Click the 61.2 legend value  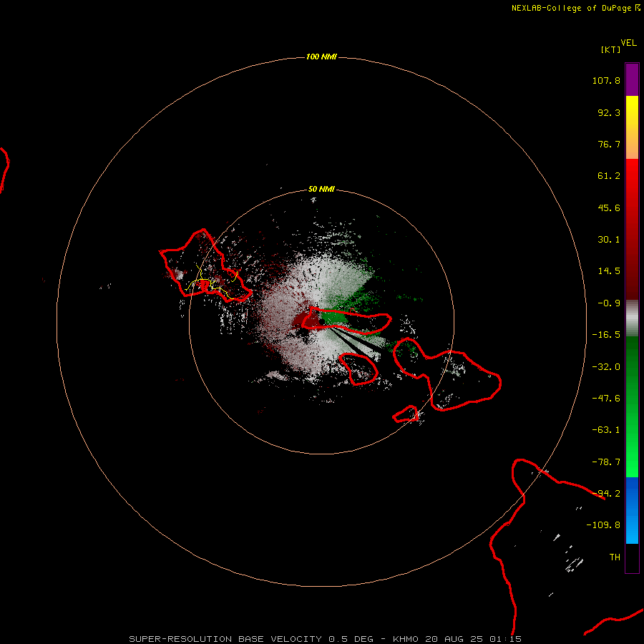click(609, 176)
